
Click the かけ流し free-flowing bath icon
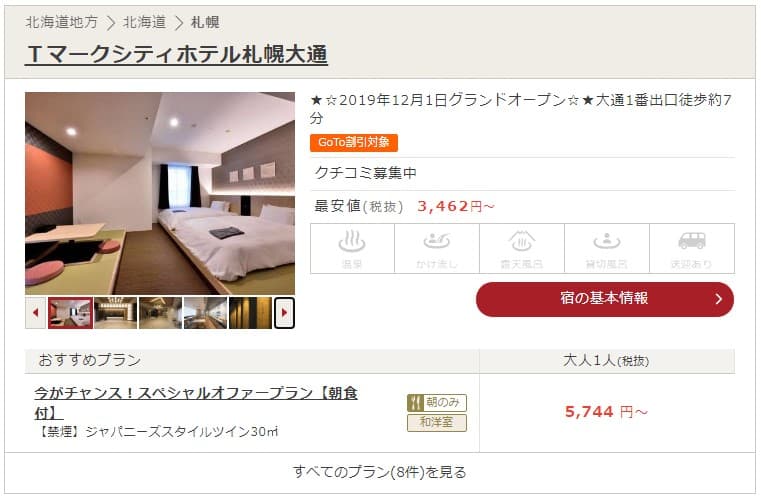(x=437, y=249)
